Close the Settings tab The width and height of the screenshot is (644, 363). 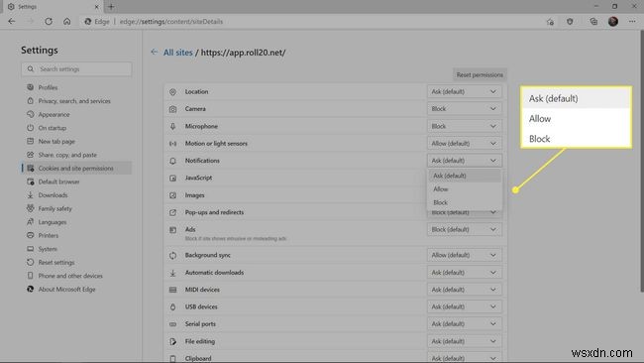[x=96, y=7]
